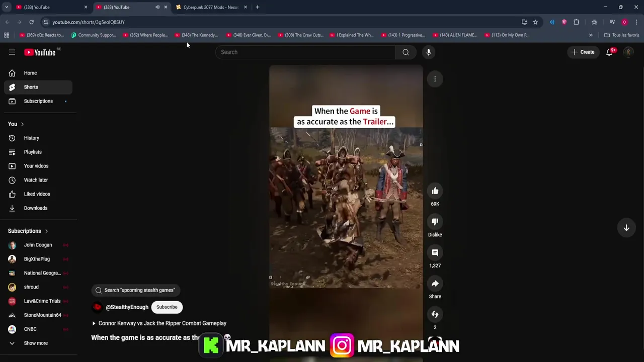Open @StealthyEnough channel link

point(127,307)
